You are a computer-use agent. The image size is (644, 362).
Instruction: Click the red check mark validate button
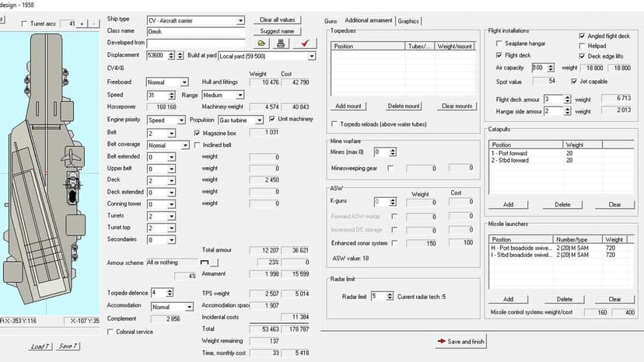305,43
